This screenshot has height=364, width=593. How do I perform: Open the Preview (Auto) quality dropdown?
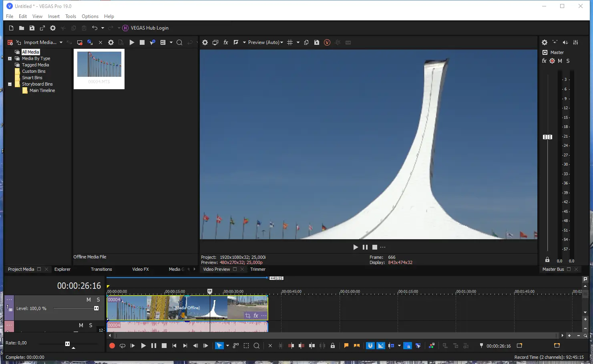(265, 42)
